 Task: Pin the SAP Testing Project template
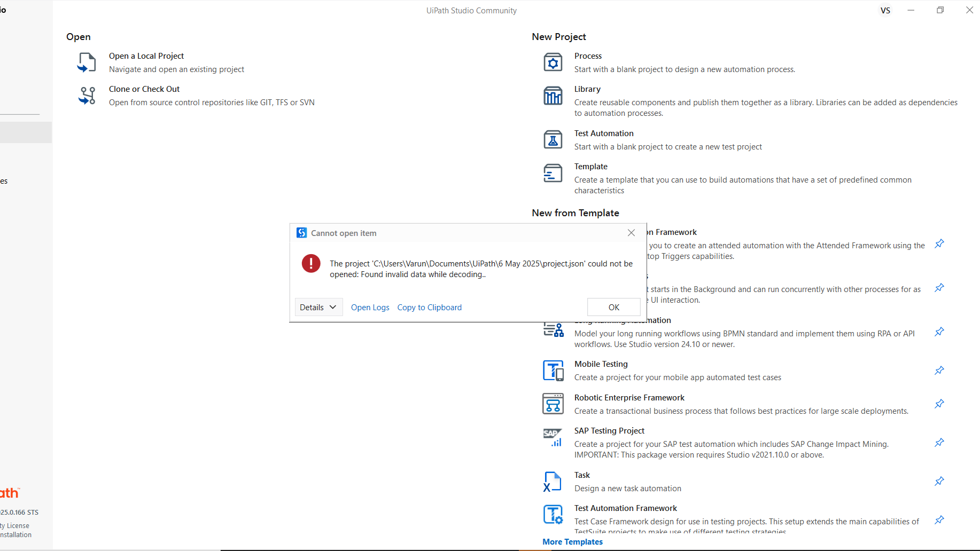pos(939,443)
